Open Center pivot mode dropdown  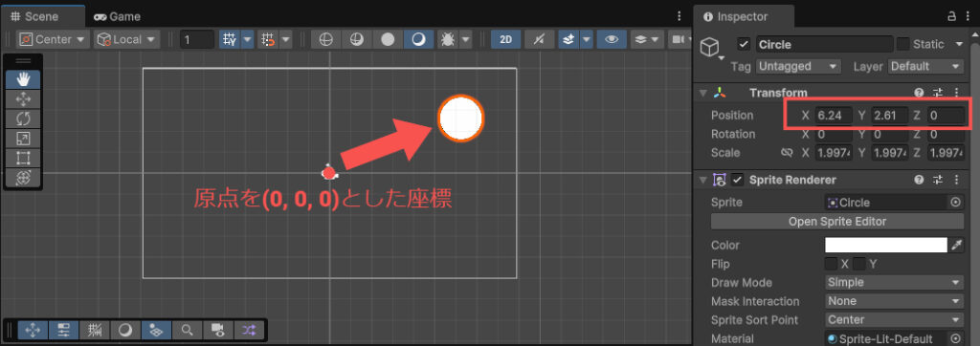tap(54, 39)
